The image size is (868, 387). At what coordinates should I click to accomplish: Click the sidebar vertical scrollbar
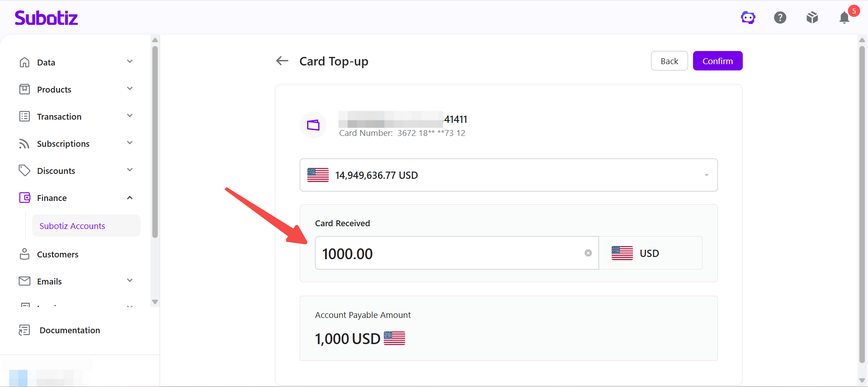coord(155,142)
